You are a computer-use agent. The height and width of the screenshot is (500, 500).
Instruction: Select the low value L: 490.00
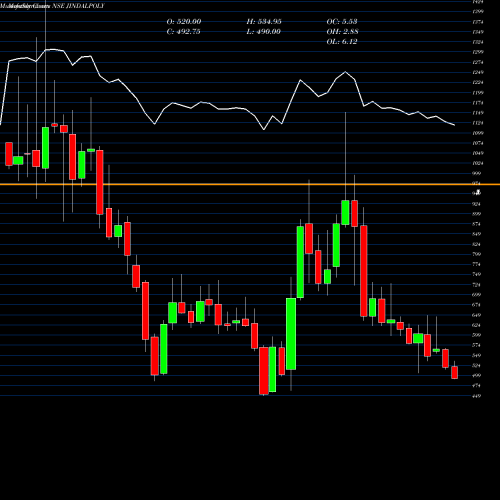pos(263,32)
